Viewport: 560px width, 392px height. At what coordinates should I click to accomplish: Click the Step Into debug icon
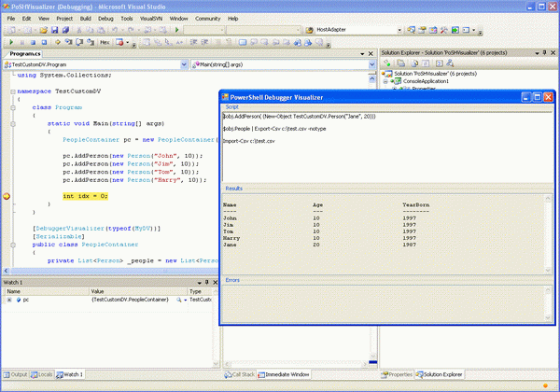68,42
